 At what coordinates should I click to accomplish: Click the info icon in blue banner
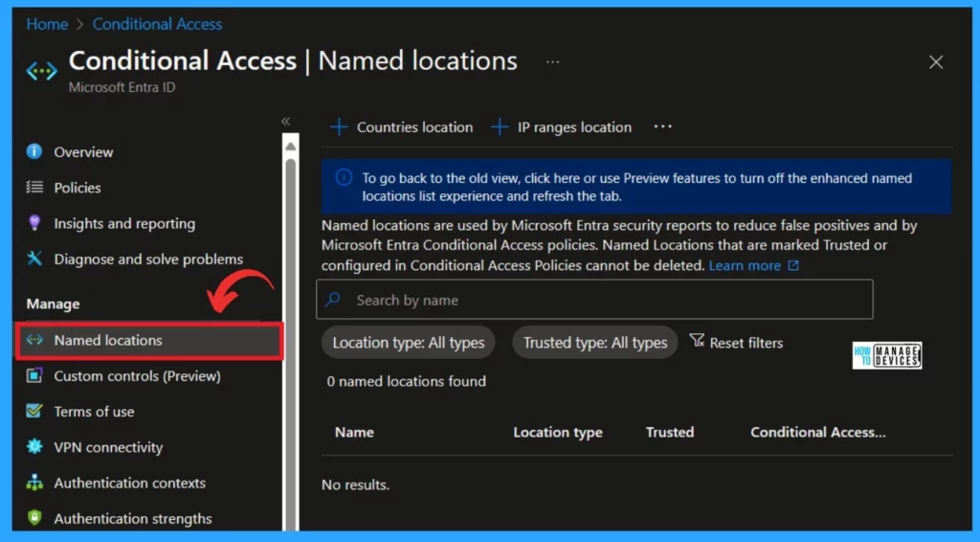click(344, 177)
